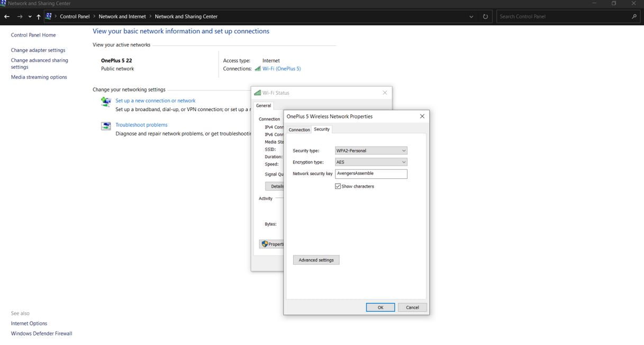The image size is (644, 345).
Task: Go forward using the forward arrow
Action: (20, 16)
